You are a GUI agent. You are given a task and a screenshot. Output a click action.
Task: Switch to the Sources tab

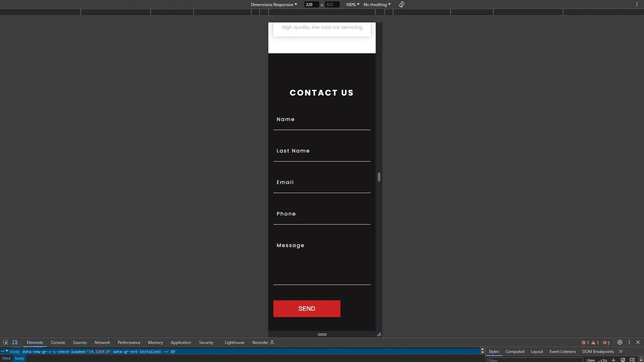[80, 342]
